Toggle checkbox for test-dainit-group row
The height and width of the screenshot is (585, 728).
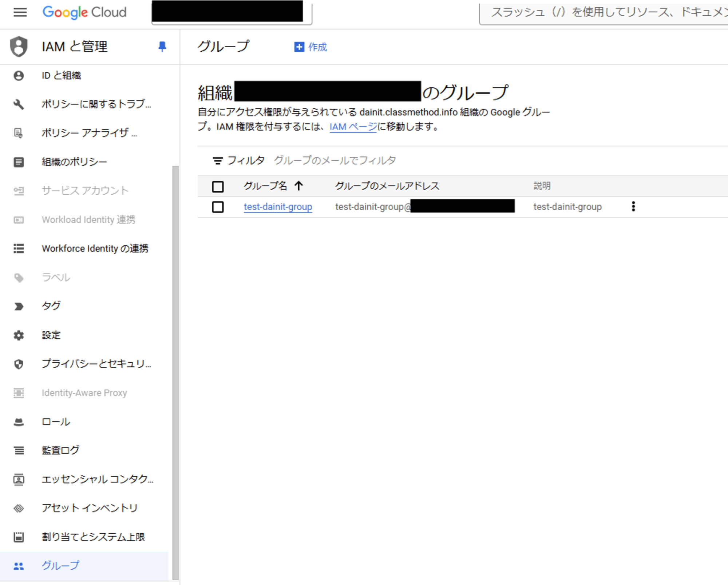[217, 207]
